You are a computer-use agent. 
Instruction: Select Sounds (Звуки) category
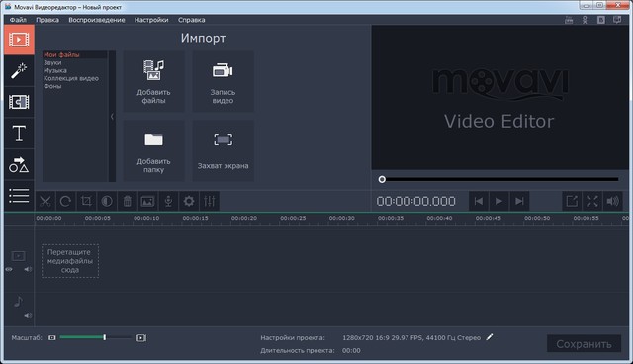[52, 63]
